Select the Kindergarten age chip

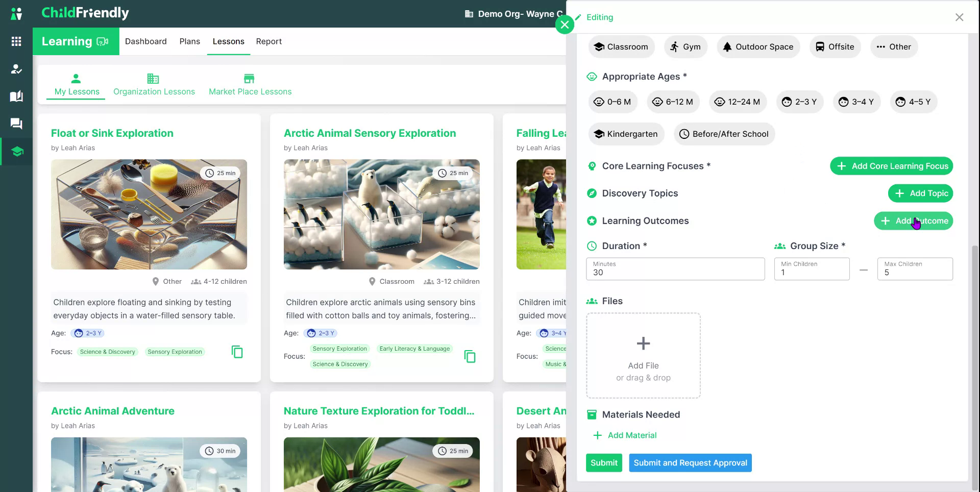pos(626,134)
